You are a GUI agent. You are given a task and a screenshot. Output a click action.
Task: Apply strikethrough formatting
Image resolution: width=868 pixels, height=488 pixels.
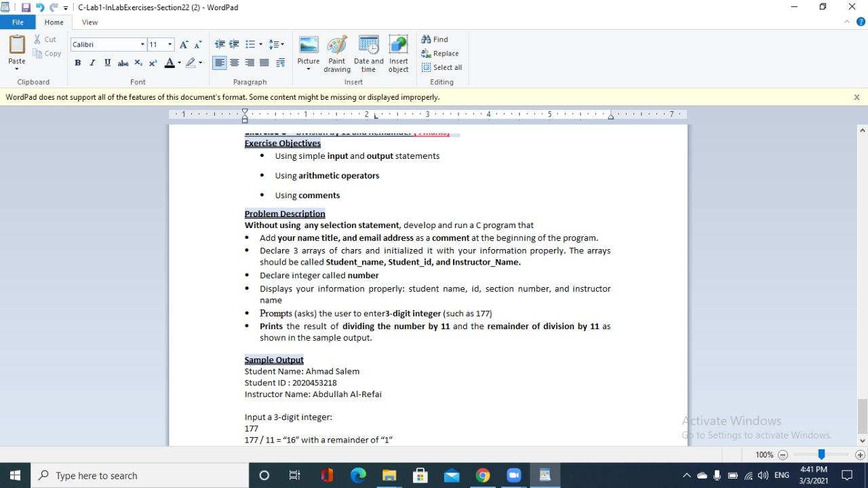click(x=123, y=62)
